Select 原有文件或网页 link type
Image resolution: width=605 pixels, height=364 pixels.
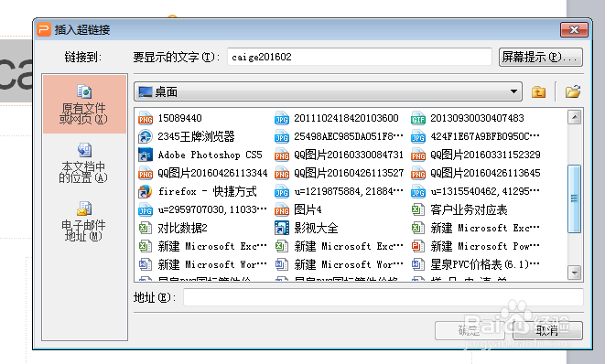[84, 104]
